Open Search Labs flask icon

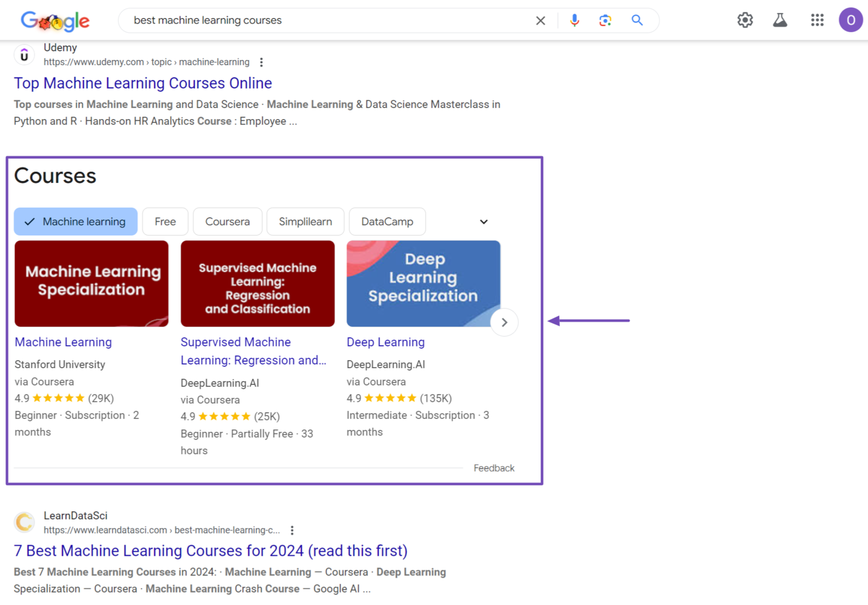click(781, 20)
